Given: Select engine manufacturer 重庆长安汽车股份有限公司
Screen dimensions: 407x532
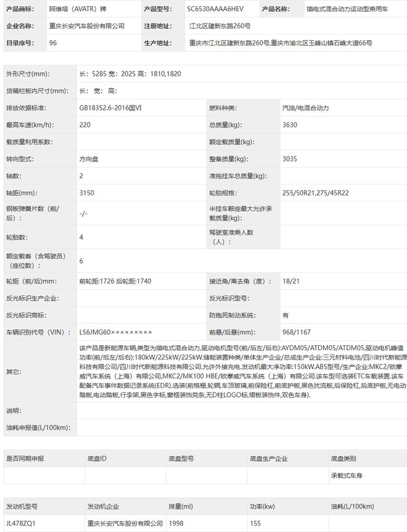Looking at the screenshot, I should pyautogui.click(x=125, y=523).
